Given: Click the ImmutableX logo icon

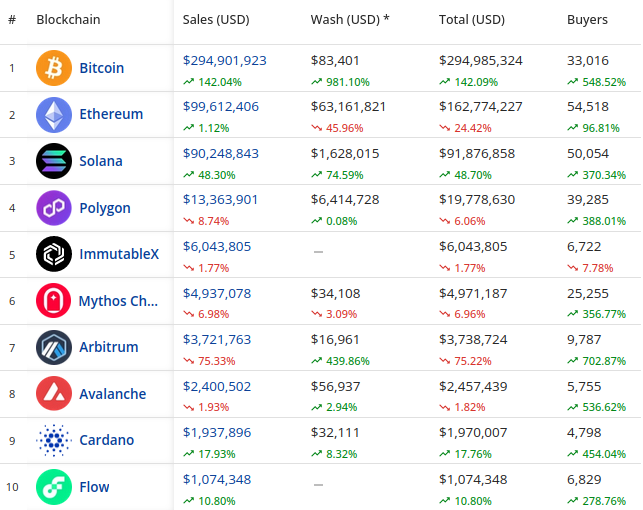Looking at the screenshot, I should pos(54,254).
